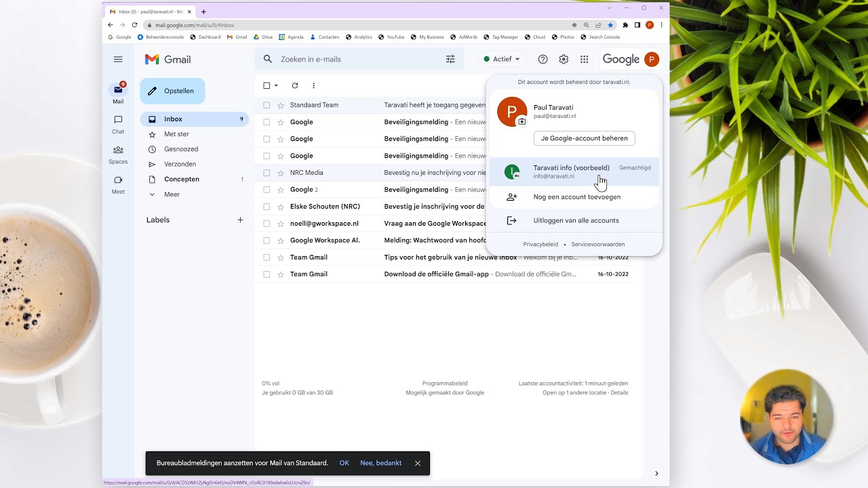The height and width of the screenshot is (488, 868).
Task: Open the Settings gear icon
Action: 564,60
